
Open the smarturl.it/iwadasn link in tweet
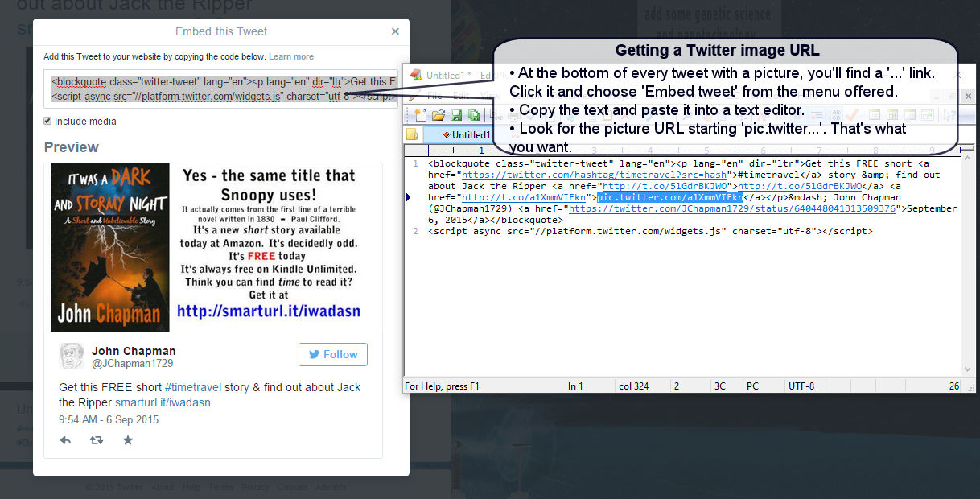coord(163,402)
